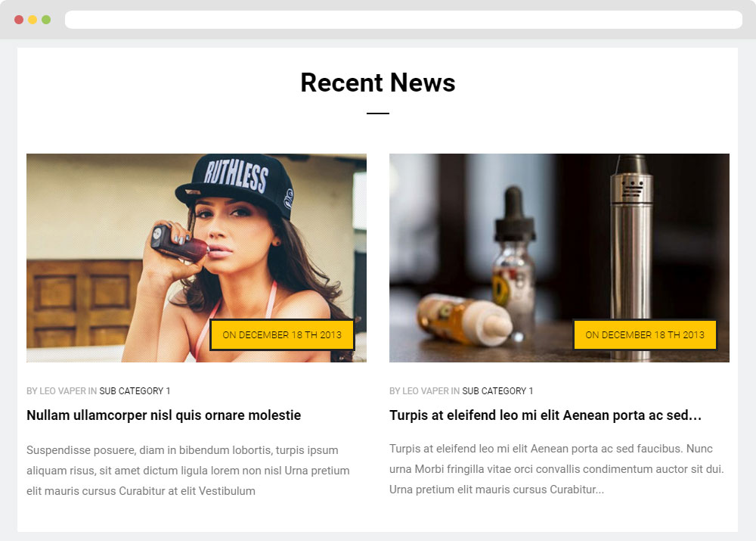Click the Suspendisse posuere excerpt text
Viewport: 756px width, 541px height.
[x=188, y=471]
